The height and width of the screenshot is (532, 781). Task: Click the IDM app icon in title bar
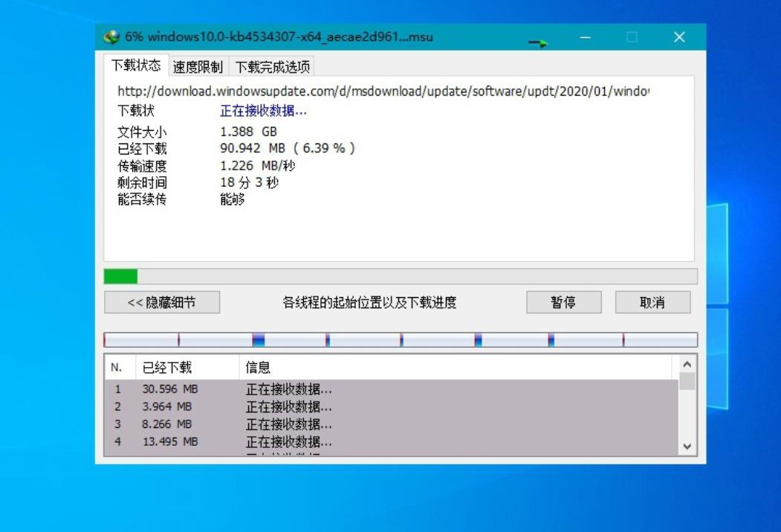[111, 37]
